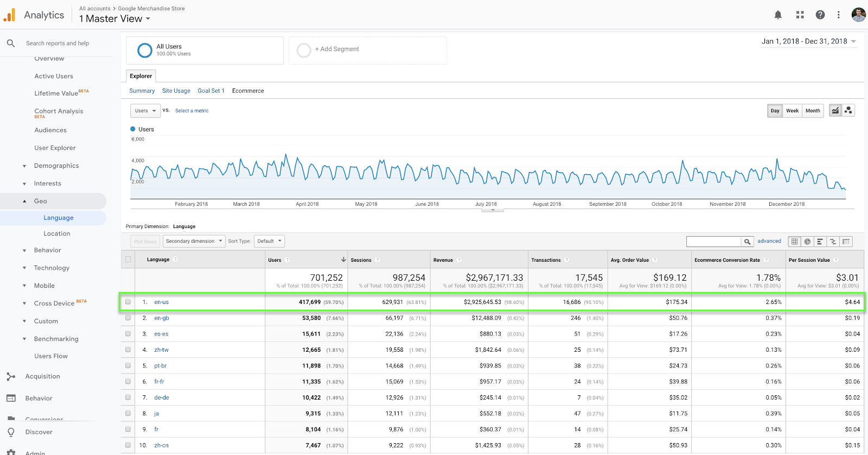Select the Explorer tab
The image size is (868, 455).
[141, 76]
